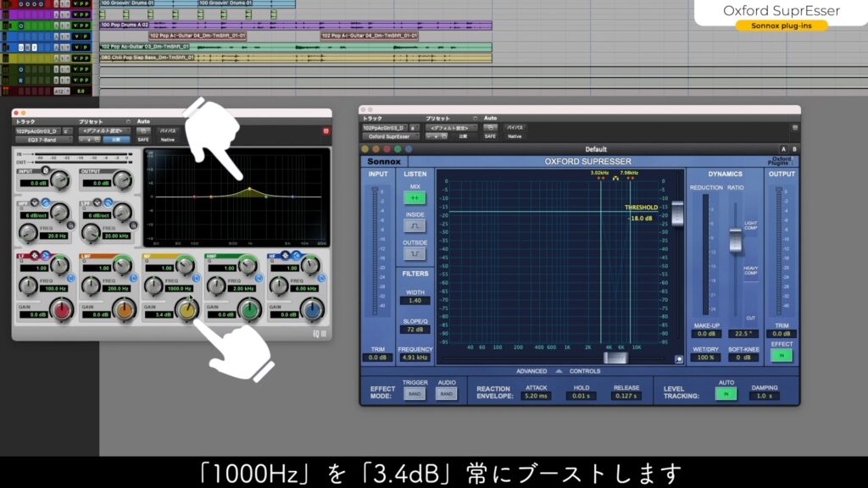Viewport: 868px width, 488px height.
Task: Click the green HMF gain knob
Action: click(x=250, y=310)
